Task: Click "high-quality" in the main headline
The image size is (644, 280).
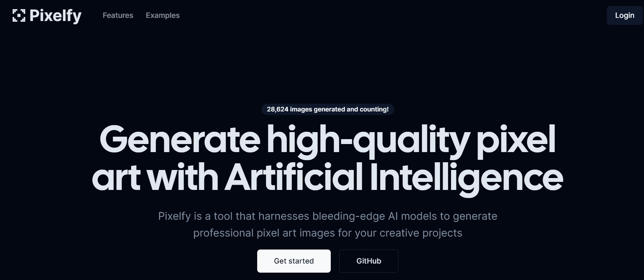Action: pos(368,139)
